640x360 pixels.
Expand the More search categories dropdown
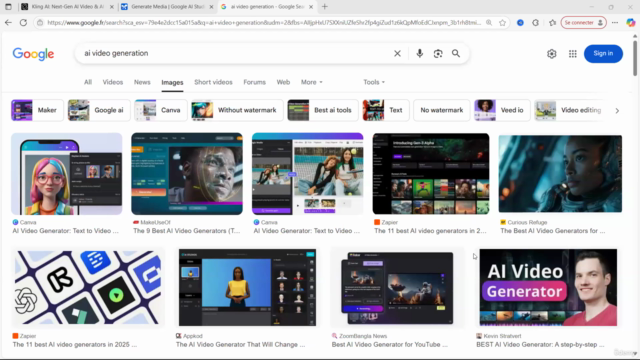(311, 82)
